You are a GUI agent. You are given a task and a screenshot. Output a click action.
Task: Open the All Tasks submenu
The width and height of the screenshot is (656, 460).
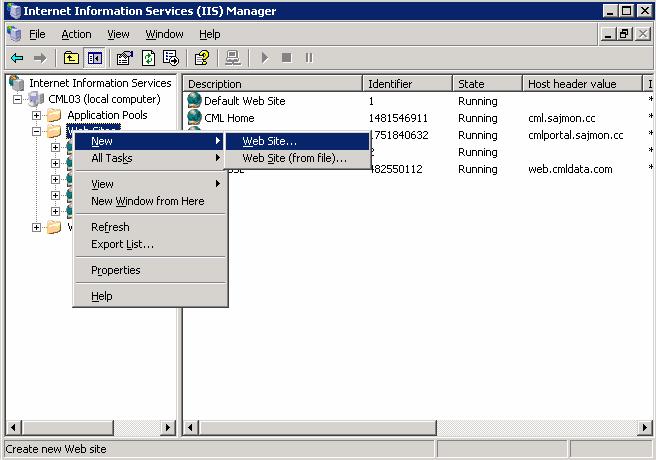click(x=149, y=158)
